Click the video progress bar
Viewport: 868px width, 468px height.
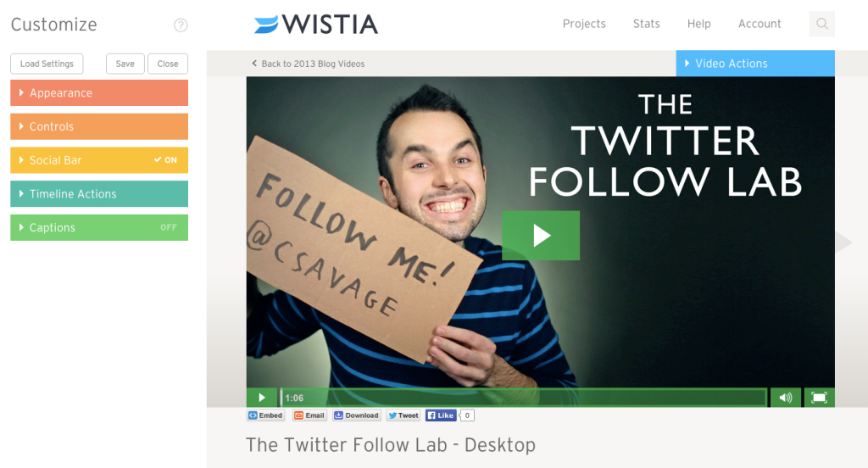point(523,397)
